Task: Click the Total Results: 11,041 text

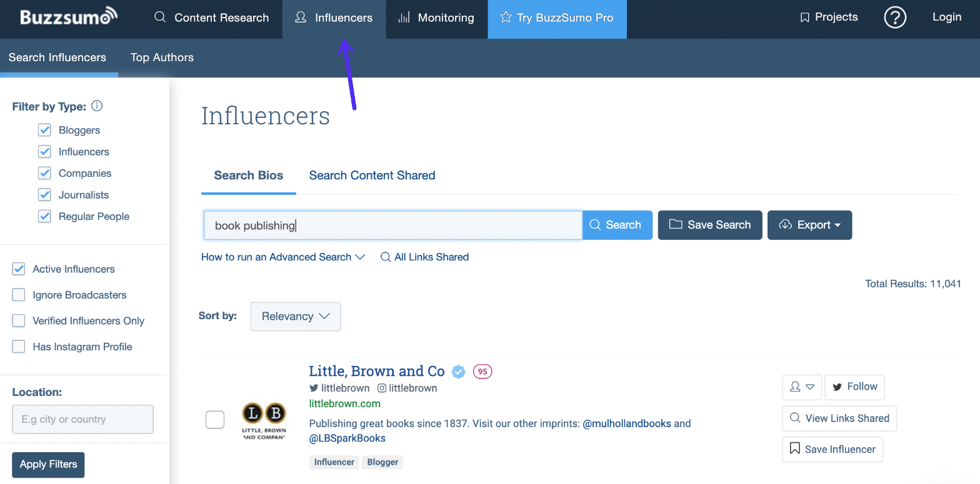Action: tap(912, 284)
